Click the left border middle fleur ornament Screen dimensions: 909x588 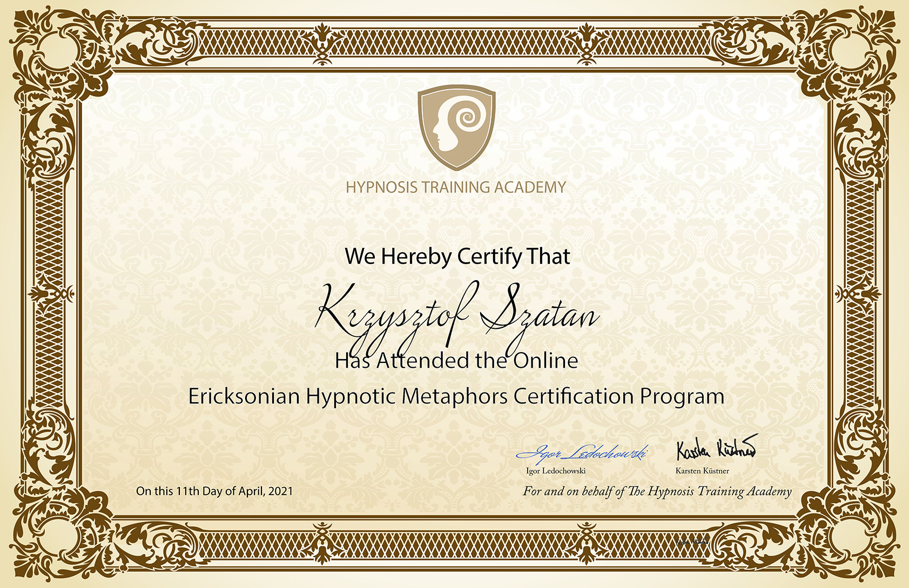click(x=52, y=294)
